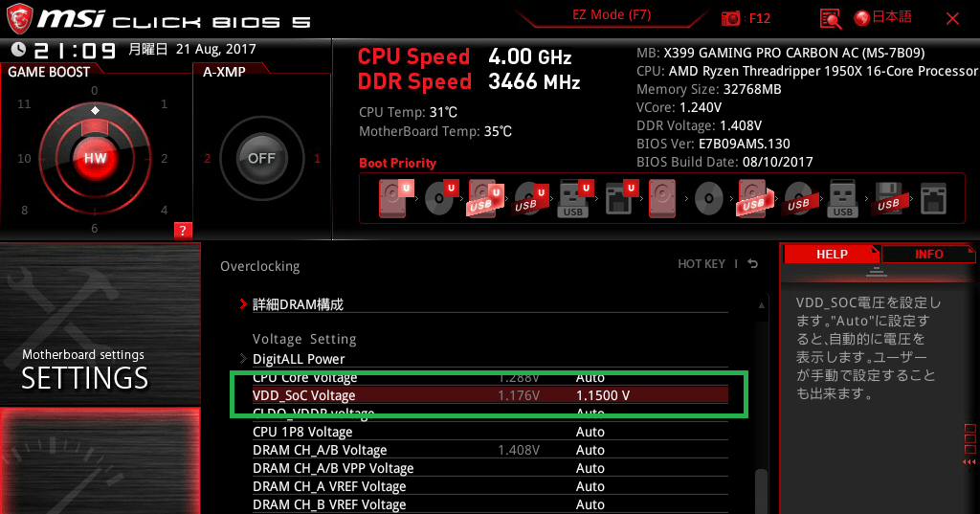Select the UEFI hard disk boot device icon
This screenshot has height=514, width=980.
[396, 197]
